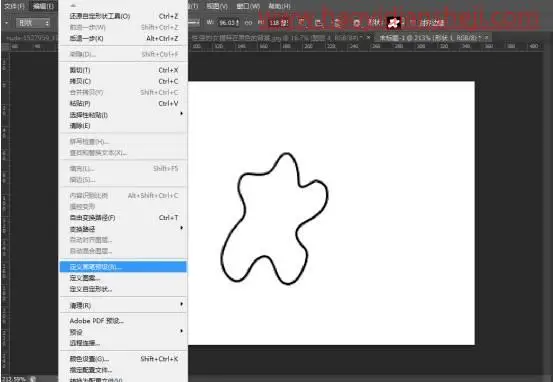Open the path alignment icon in options bar
Image resolution: width=553 pixels, height=382 pixels.
click(318, 23)
